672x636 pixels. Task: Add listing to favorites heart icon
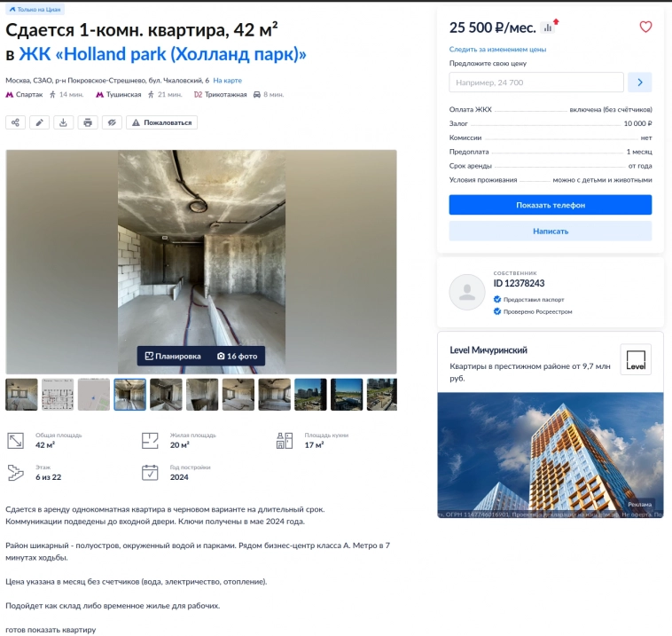(x=645, y=27)
